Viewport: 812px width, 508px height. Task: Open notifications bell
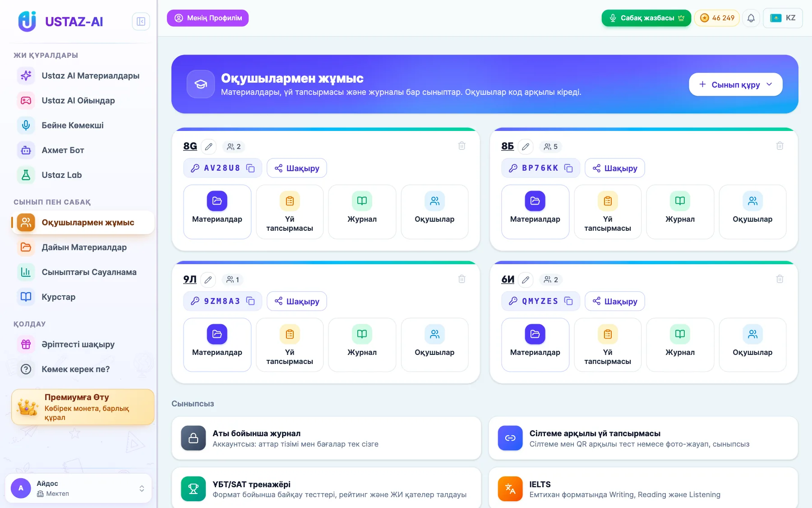click(751, 18)
